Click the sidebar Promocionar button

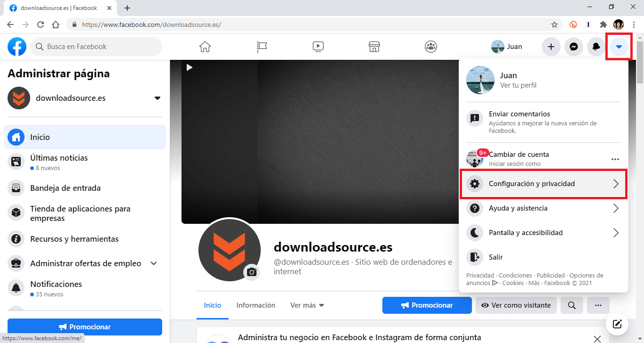click(85, 327)
